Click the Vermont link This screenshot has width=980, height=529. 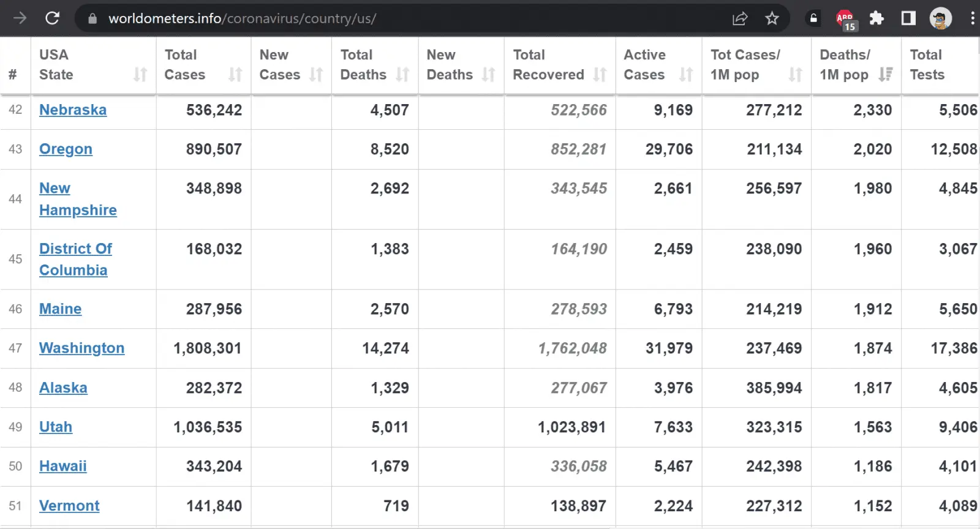click(69, 506)
